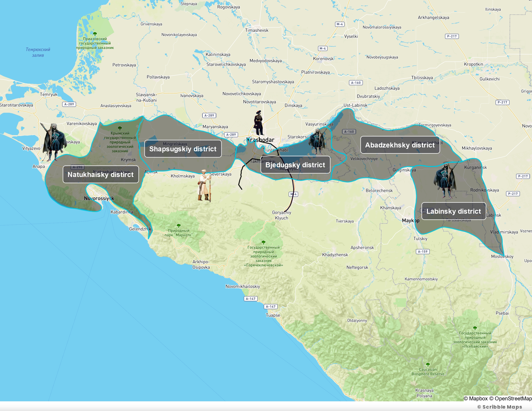The width and height of the screenshot is (532, 411).
Task: Click the P-217 shield near Arkhangelskaya
Action: point(452,36)
